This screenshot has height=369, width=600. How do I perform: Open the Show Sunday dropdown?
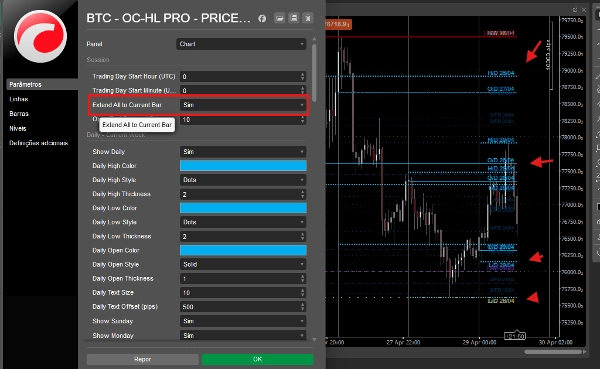[x=243, y=321]
